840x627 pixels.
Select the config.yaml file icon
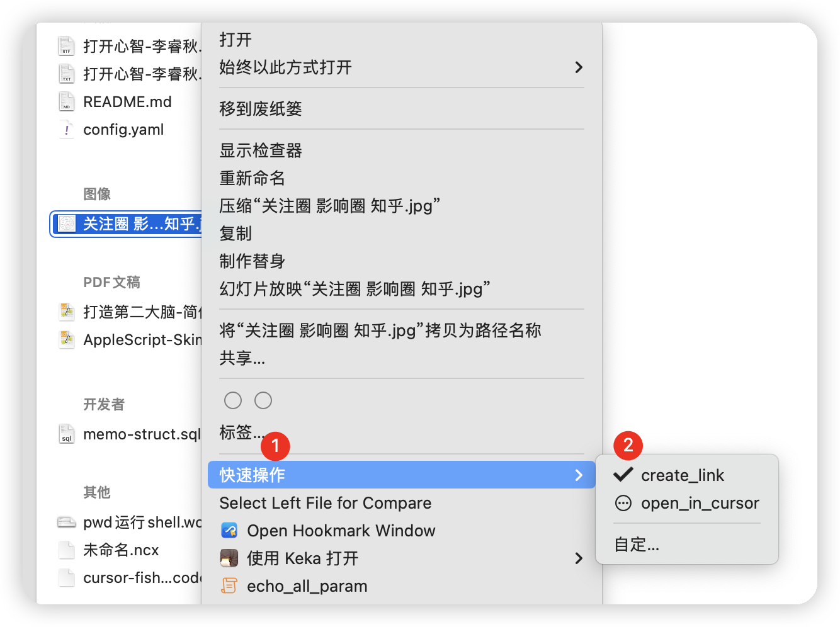(67, 129)
